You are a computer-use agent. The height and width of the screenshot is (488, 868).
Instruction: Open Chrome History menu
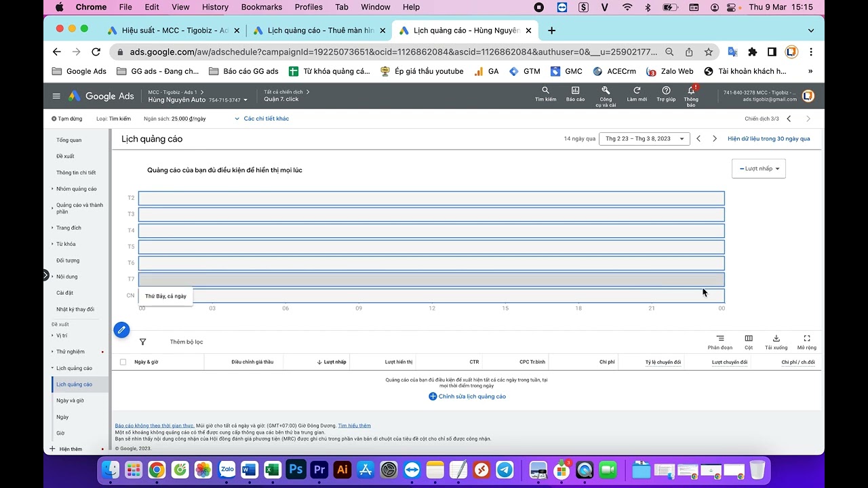coord(215,7)
